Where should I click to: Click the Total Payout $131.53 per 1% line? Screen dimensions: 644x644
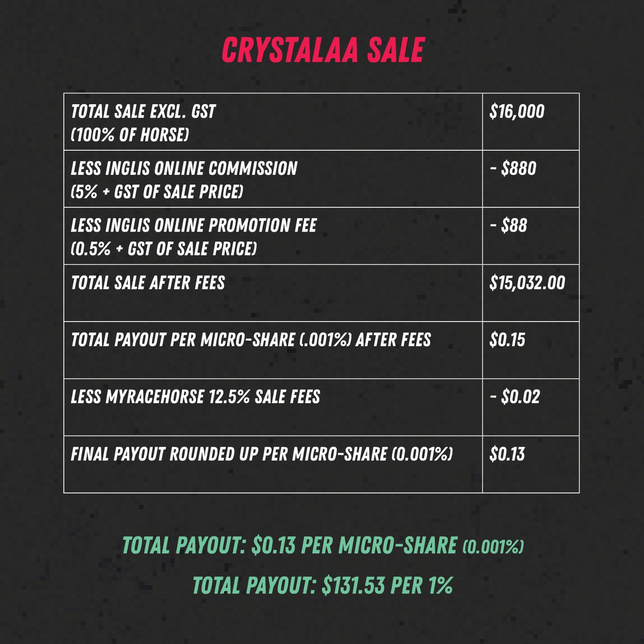(322, 585)
